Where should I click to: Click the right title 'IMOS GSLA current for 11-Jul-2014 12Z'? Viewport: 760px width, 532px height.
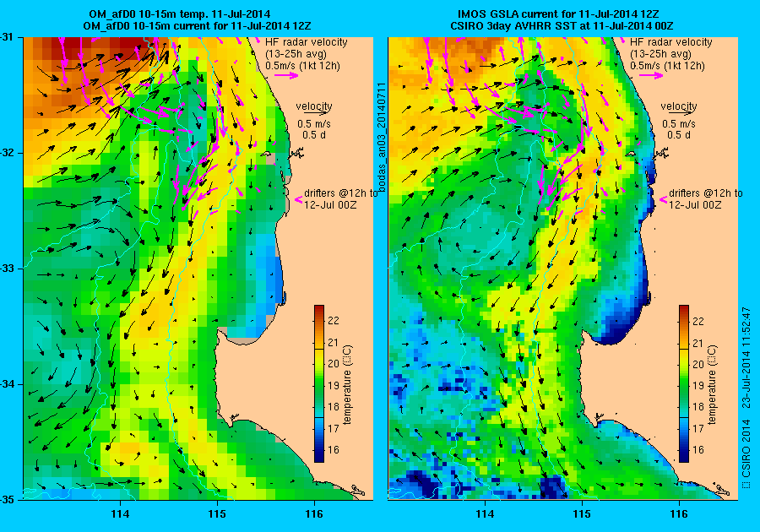click(x=558, y=14)
